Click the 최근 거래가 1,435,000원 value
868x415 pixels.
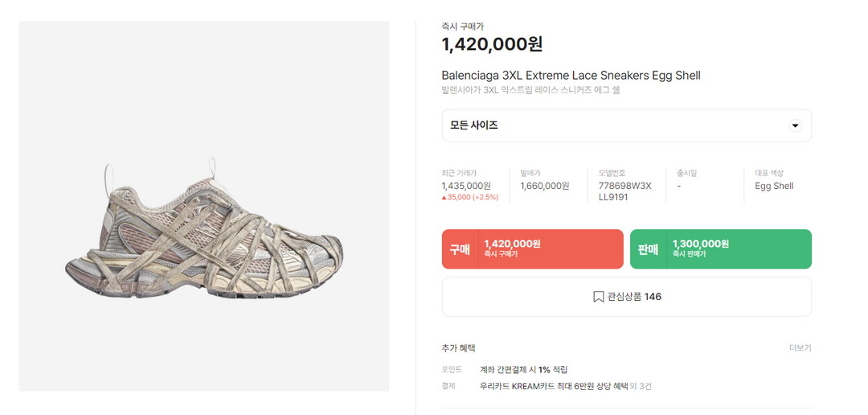[466, 186]
